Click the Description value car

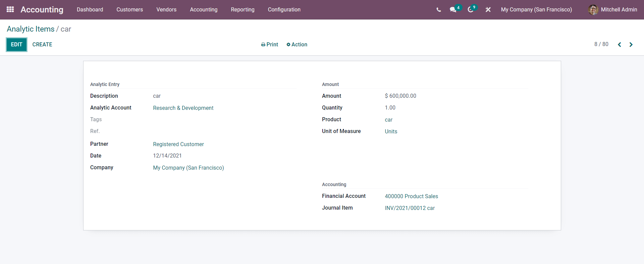click(x=157, y=96)
